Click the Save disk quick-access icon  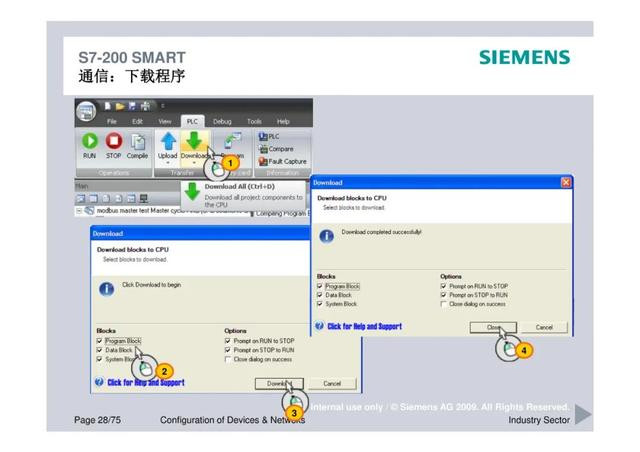tap(132, 106)
